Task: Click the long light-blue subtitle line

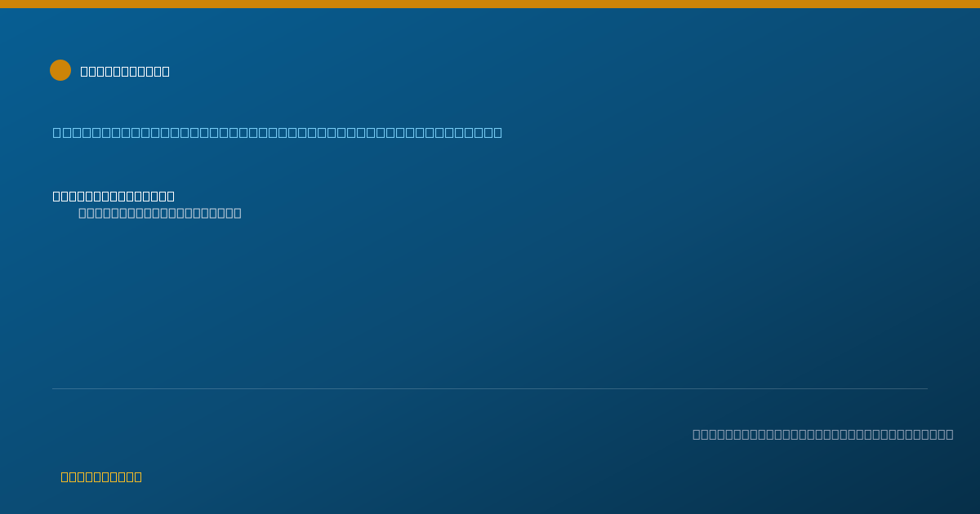Action: point(278,132)
